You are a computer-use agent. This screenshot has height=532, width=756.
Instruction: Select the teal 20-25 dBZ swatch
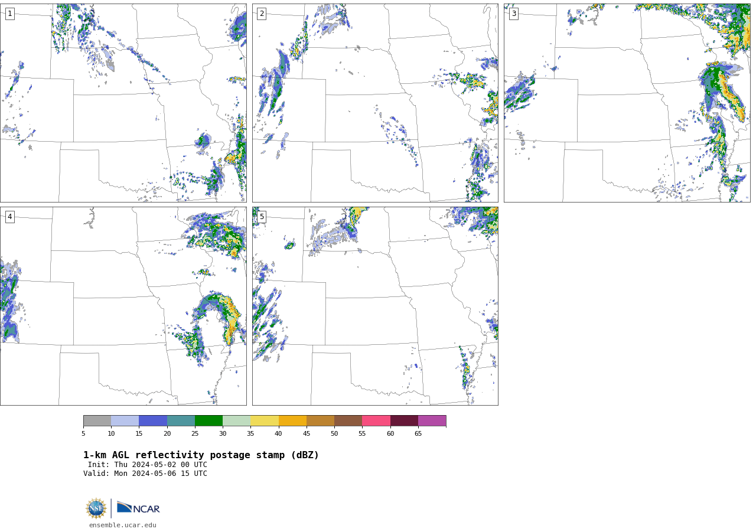tap(181, 421)
